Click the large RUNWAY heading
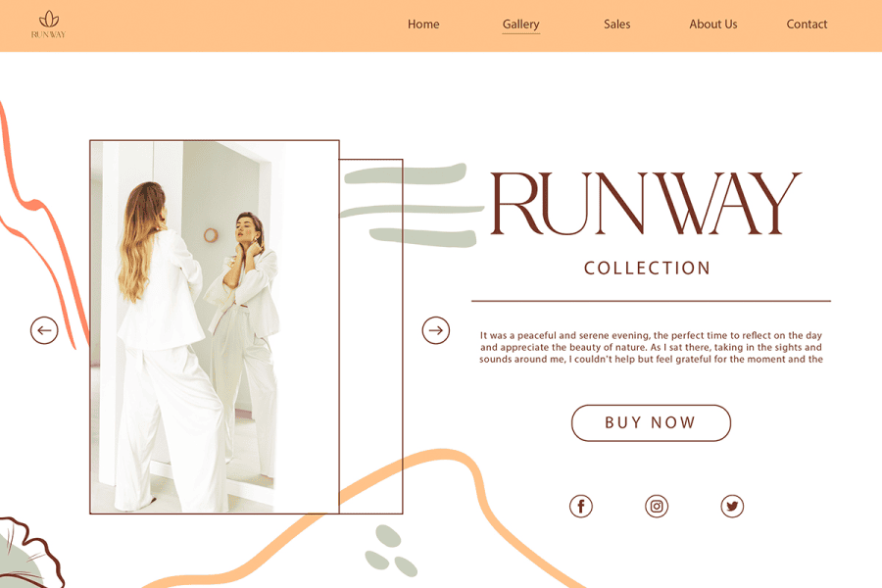The height and width of the screenshot is (588, 882). point(645,205)
